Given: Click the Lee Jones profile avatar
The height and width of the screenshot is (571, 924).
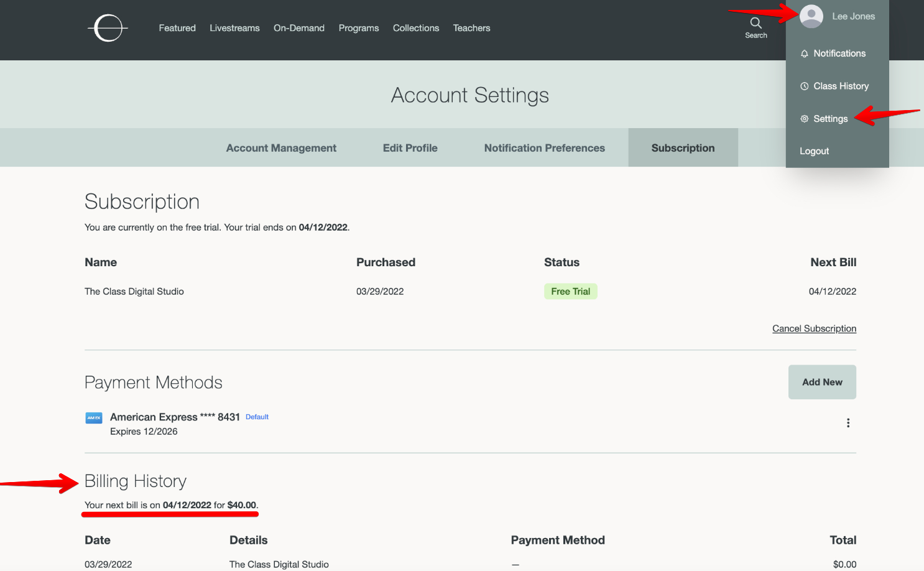Looking at the screenshot, I should 811,16.
